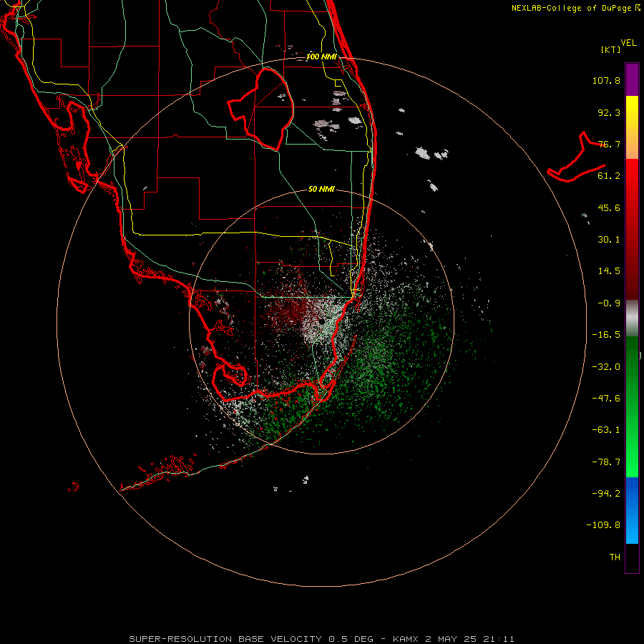This screenshot has width=644, height=644.
Task: Pick the green segment of velocity color bar
Action: click(x=632, y=406)
